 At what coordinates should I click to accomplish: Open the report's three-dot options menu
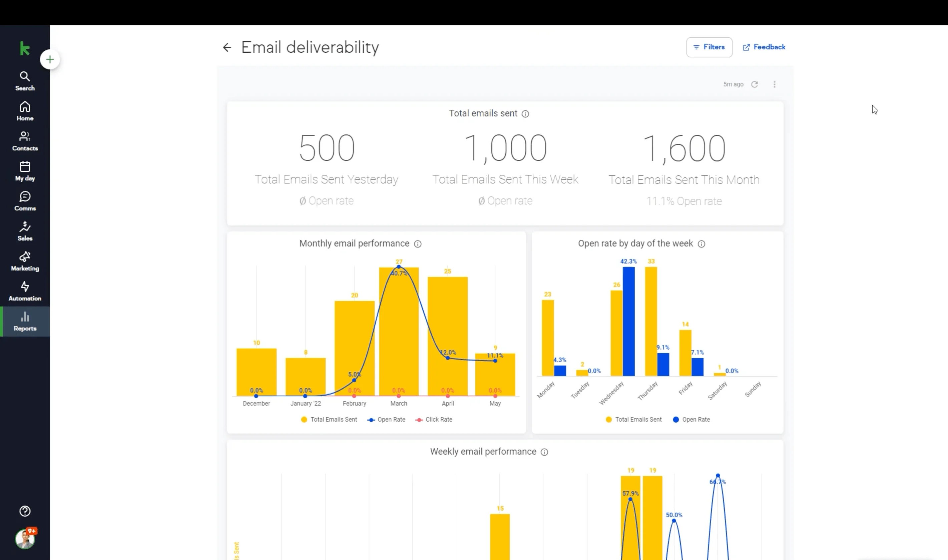(x=775, y=84)
